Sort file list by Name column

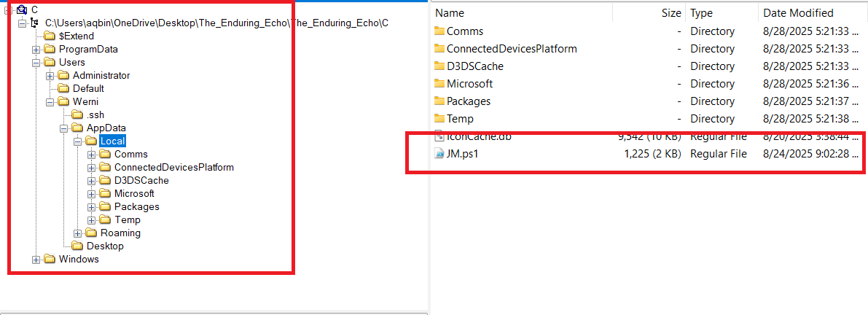(x=450, y=13)
